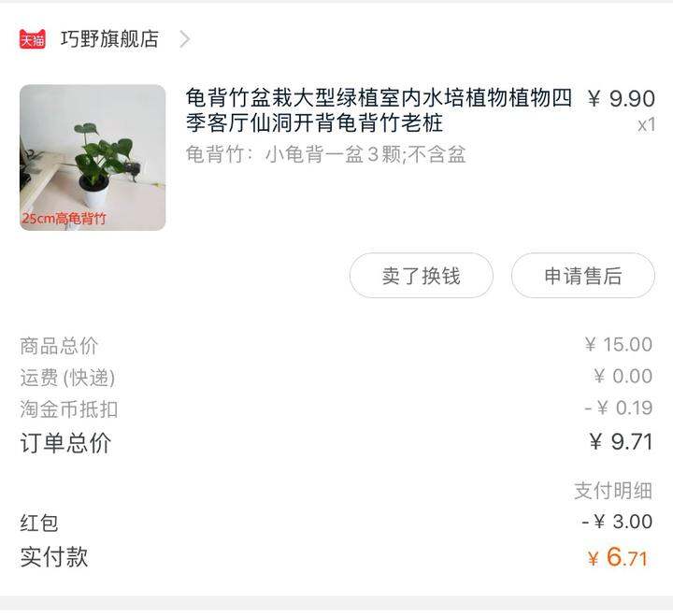Image resolution: width=673 pixels, height=616 pixels.
Task: Select the 小龟背一盆3颗 specification text
Action: point(326,154)
